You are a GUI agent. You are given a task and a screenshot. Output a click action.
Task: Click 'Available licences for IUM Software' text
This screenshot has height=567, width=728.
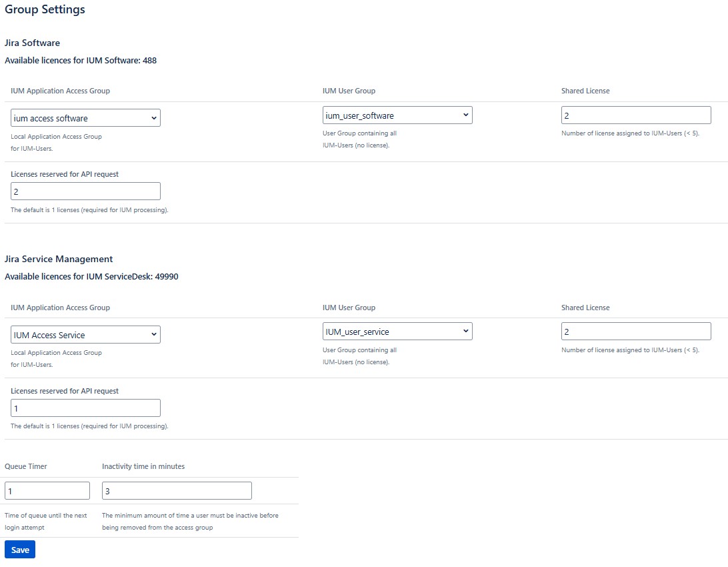click(x=81, y=60)
